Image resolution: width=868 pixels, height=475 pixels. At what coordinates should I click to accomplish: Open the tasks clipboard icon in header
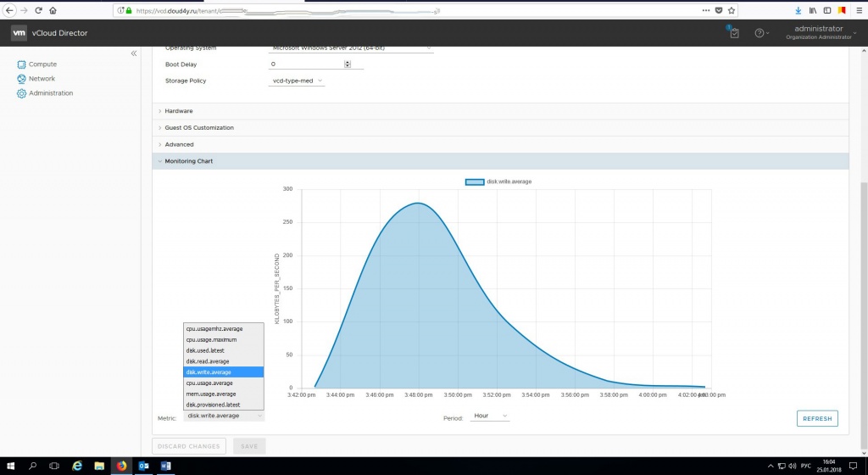click(734, 33)
